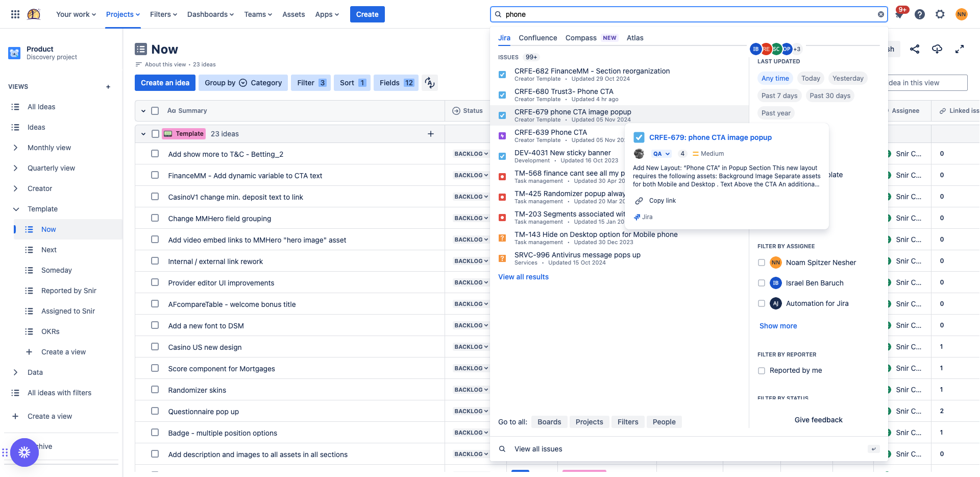Click the cloud export icon
Image resolution: width=980 pixels, height=477 pixels.
point(937,49)
